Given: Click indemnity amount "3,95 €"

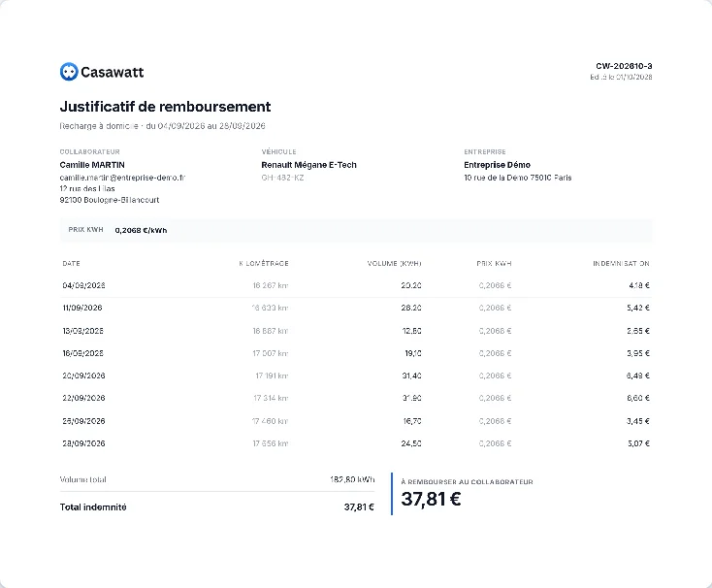Looking at the screenshot, I should 638,353.
